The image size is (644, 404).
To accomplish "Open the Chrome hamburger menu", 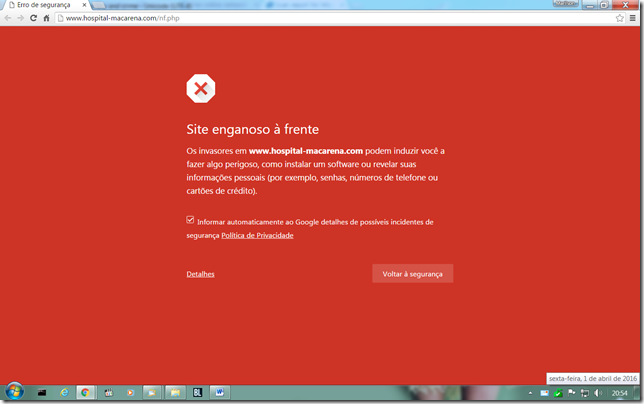I will 631,18.
